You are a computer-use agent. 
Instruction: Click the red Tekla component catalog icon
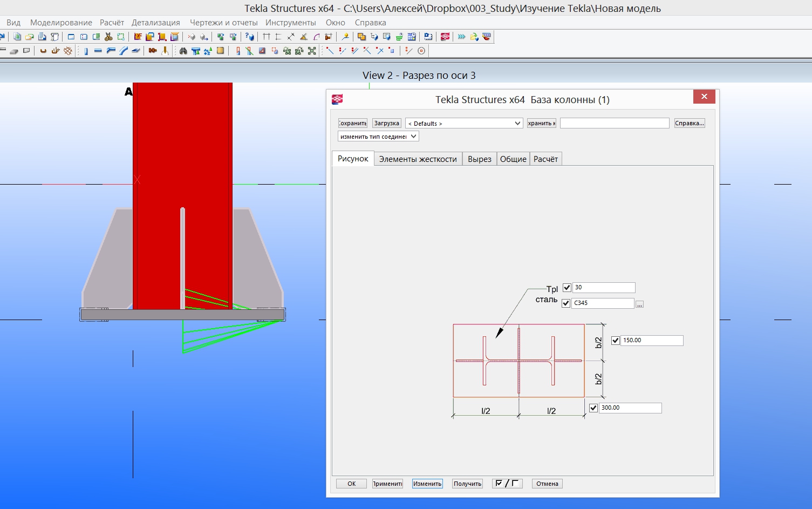445,37
